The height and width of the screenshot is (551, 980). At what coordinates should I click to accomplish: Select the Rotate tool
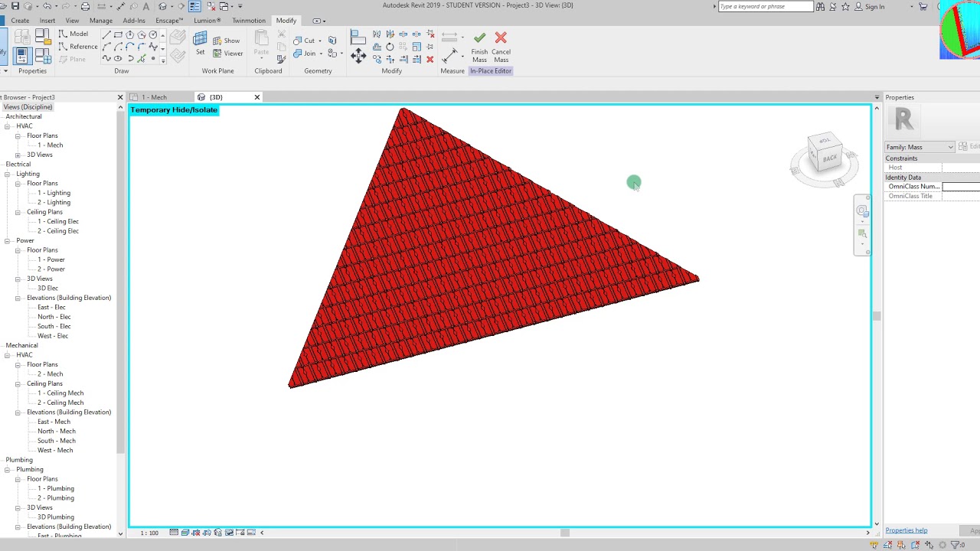[390, 47]
